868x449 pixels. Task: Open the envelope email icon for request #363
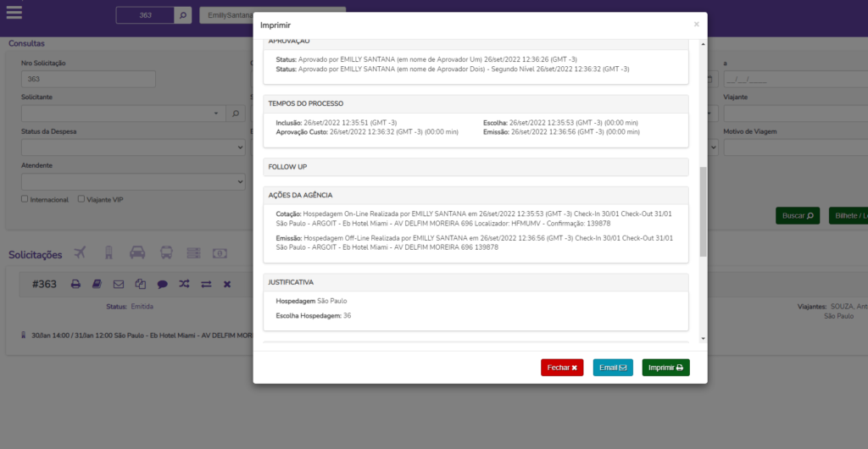tap(119, 284)
